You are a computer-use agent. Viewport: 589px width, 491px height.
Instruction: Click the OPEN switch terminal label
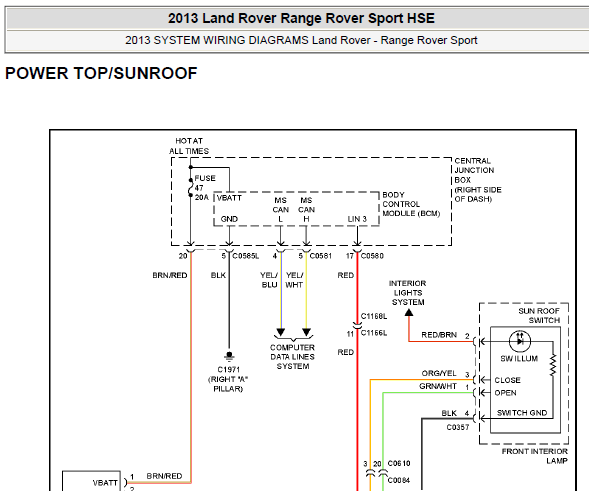pos(505,393)
